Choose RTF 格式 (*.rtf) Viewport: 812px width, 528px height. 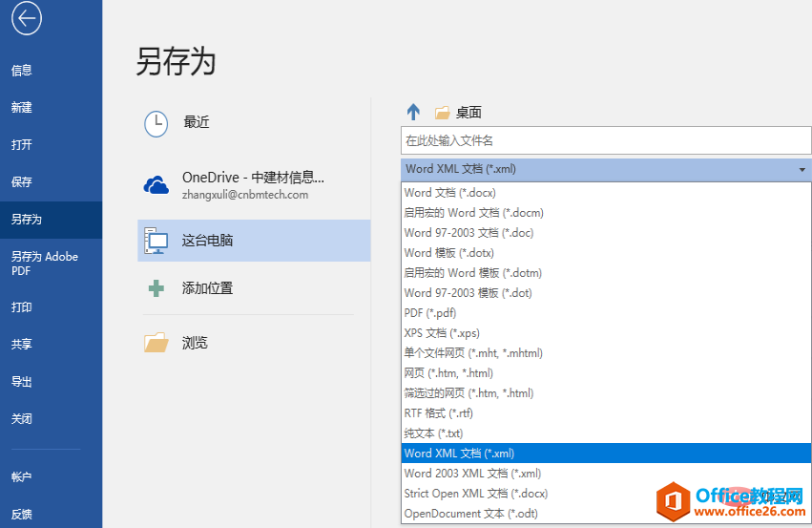point(606,413)
